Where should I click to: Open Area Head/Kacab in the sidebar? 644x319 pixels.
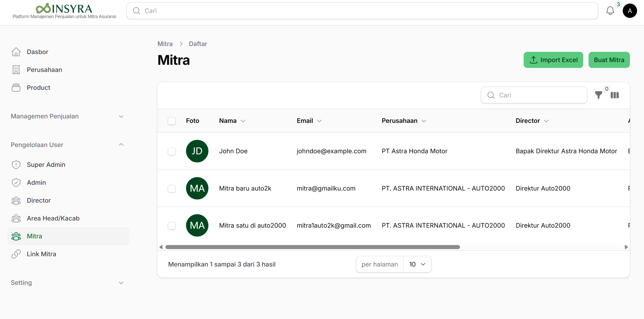point(68,218)
